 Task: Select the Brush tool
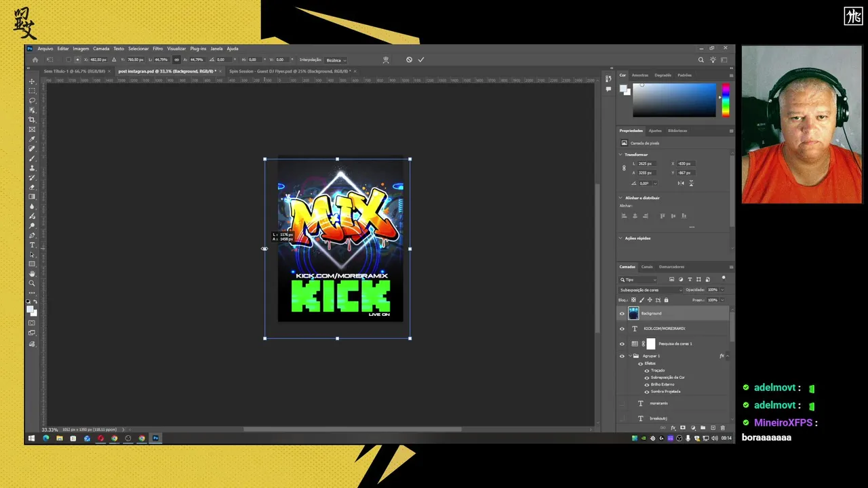(32, 159)
